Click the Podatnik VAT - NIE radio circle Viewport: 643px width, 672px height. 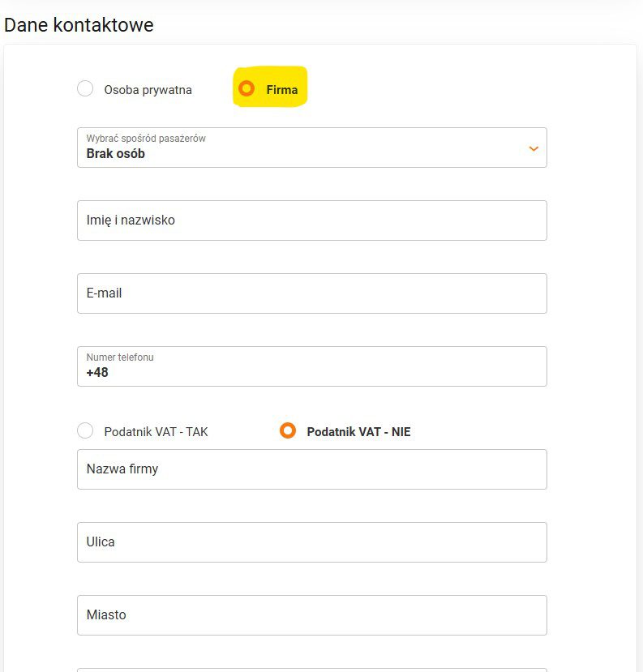(287, 431)
